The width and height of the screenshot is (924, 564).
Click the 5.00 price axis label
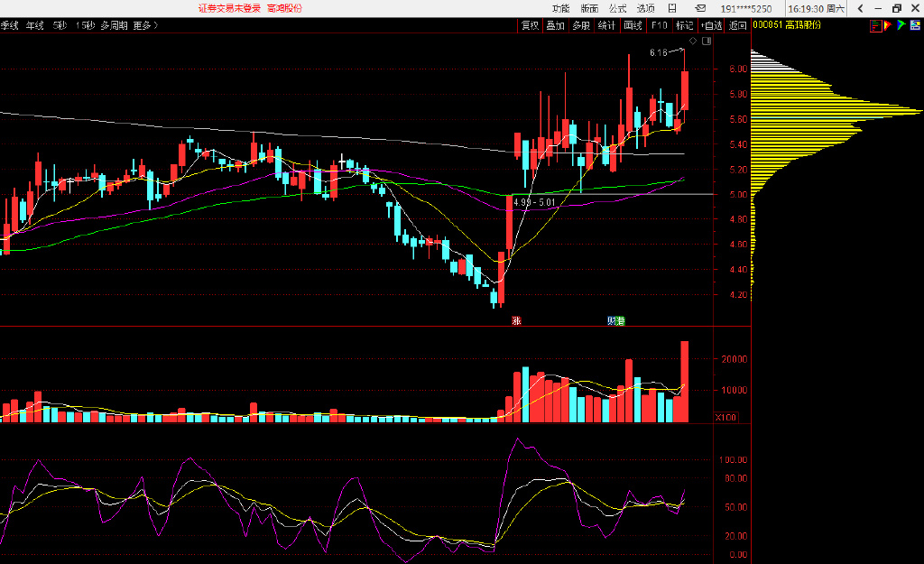738,195
